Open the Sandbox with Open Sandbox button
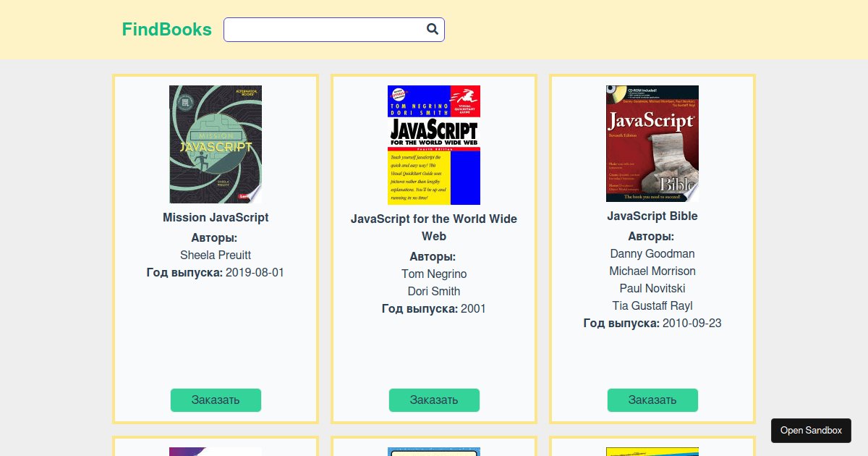 [811, 430]
